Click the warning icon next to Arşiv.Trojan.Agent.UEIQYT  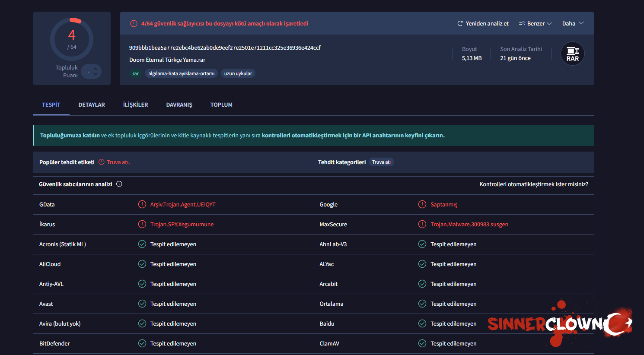tap(142, 204)
